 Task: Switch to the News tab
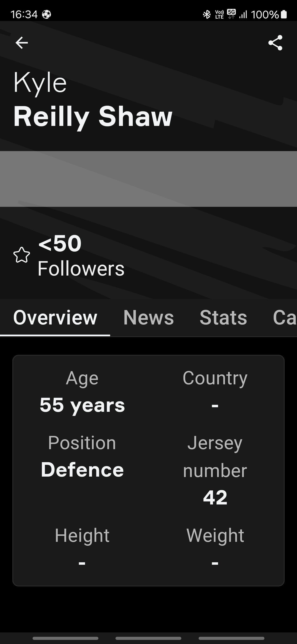(x=149, y=317)
